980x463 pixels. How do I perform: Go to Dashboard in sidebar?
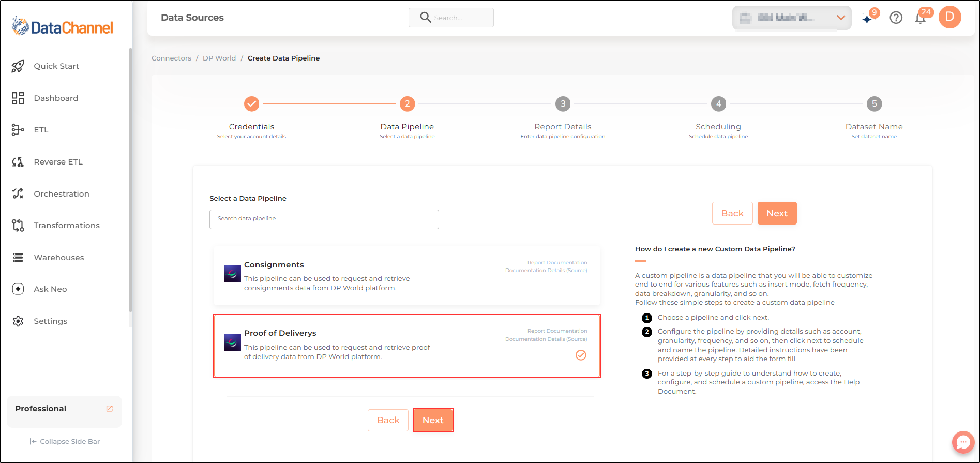click(56, 98)
